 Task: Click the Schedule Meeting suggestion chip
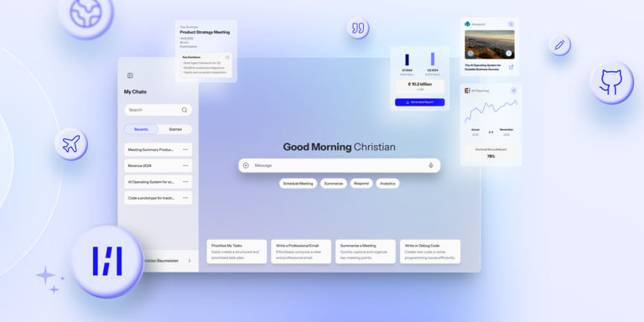click(299, 184)
